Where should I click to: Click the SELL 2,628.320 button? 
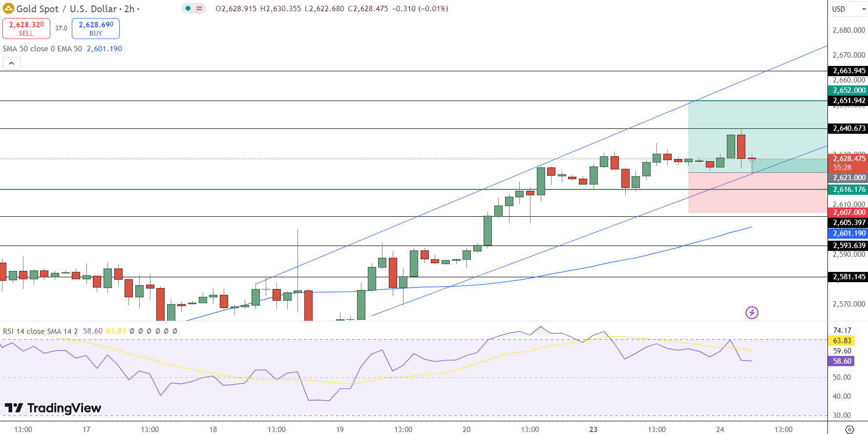[x=26, y=29]
